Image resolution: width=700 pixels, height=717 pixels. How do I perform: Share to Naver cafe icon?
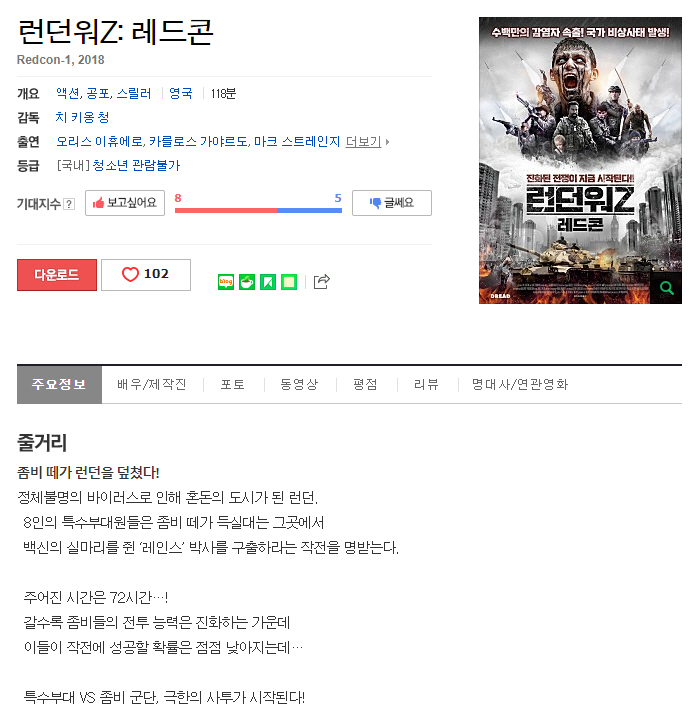coord(247,282)
